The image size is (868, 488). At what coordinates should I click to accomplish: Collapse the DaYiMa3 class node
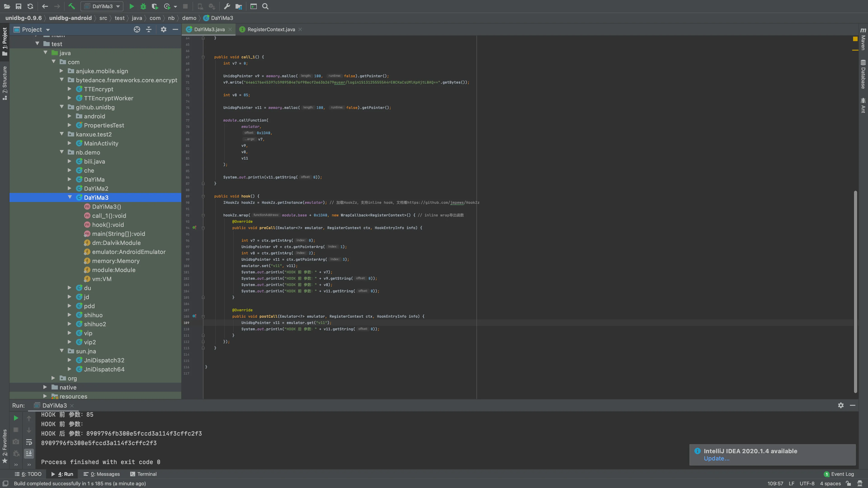[x=70, y=197]
